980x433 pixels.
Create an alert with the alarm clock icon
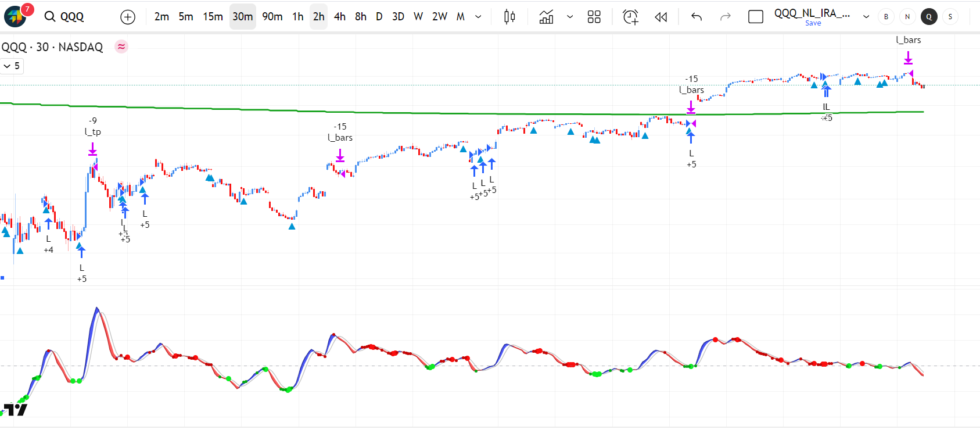(630, 17)
